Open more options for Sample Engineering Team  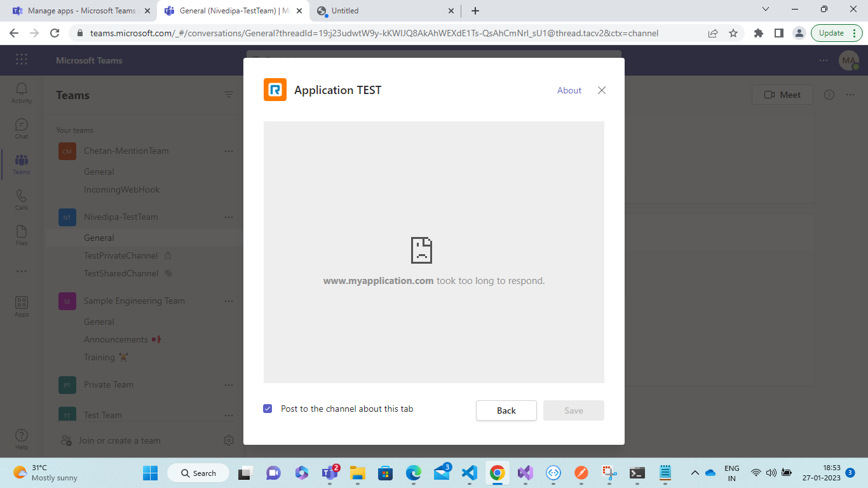click(x=229, y=301)
